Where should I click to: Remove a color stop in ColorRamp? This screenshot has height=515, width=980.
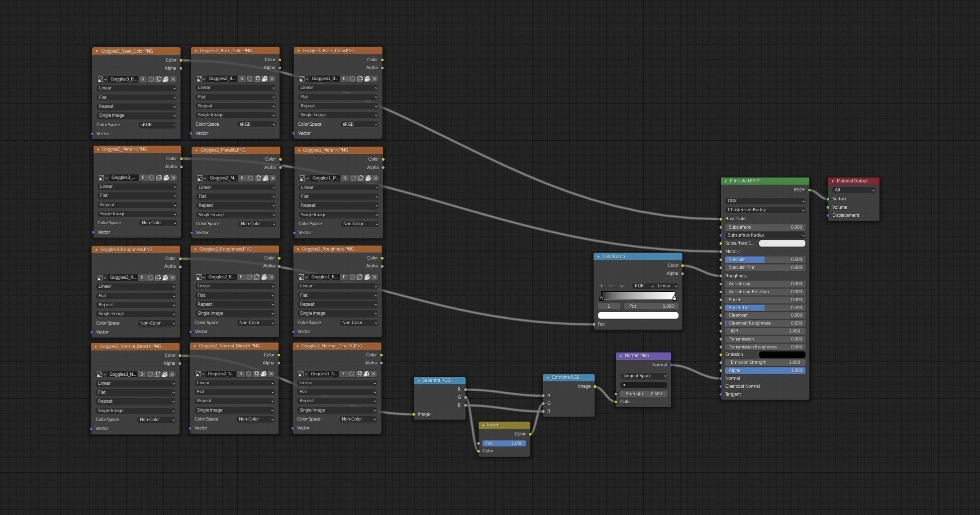tap(611, 286)
